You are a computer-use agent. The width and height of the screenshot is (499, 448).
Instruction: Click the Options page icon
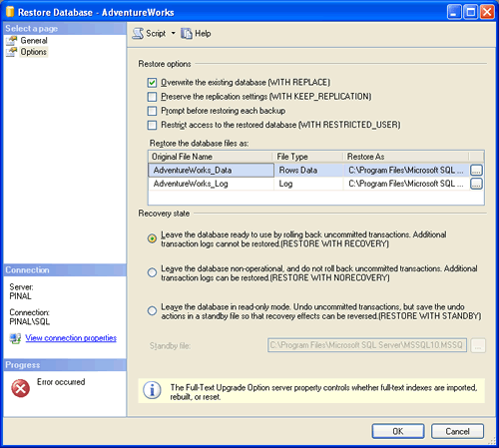tap(11, 52)
